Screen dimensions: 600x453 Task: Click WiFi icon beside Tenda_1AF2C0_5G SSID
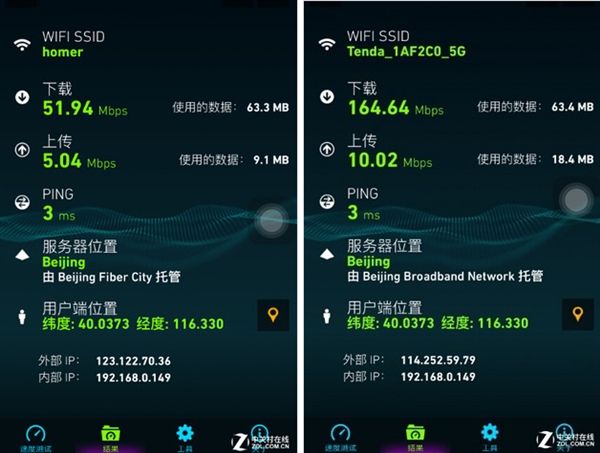point(326,45)
